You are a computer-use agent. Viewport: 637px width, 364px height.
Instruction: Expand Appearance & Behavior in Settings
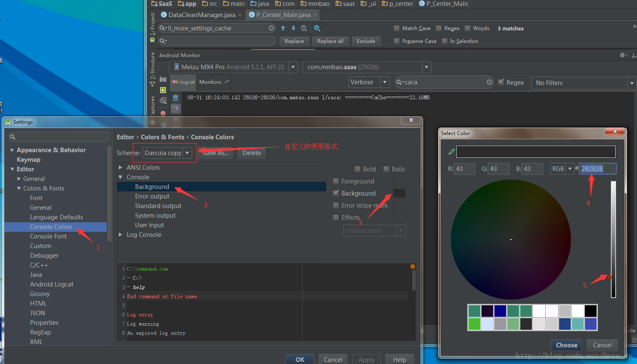point(12,150)
